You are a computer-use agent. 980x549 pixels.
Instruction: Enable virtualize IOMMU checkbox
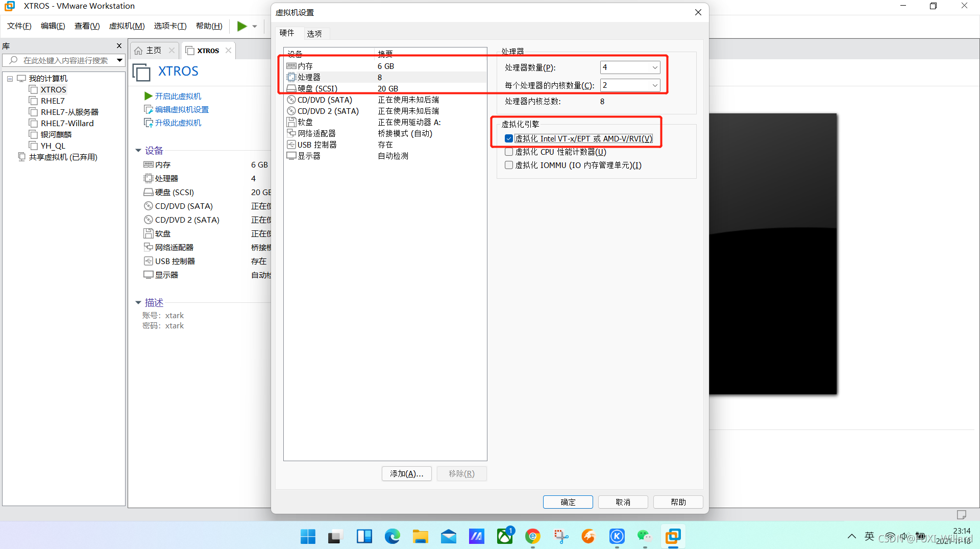pos(509,165)
